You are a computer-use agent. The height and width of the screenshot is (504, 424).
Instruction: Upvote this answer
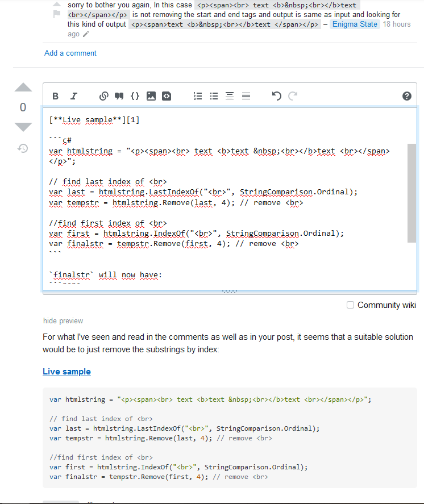(x=23, y=88)
